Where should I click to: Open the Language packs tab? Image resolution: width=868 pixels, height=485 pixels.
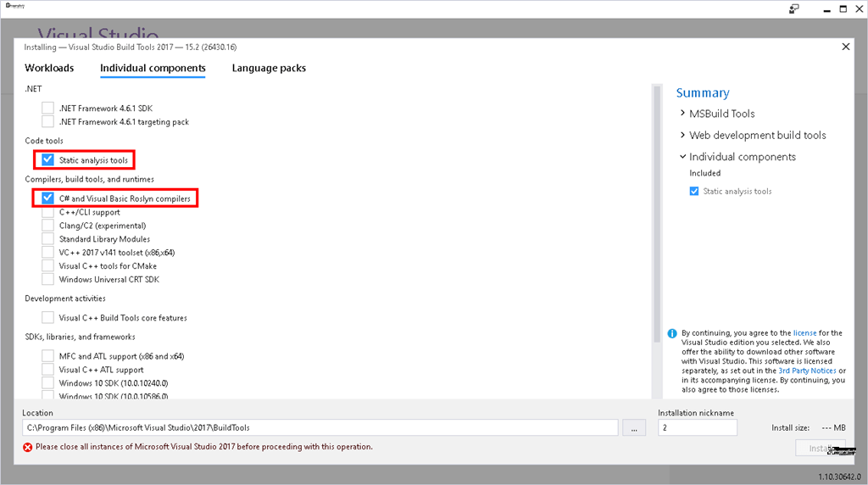pyautogui.click(x=269, y=68)
